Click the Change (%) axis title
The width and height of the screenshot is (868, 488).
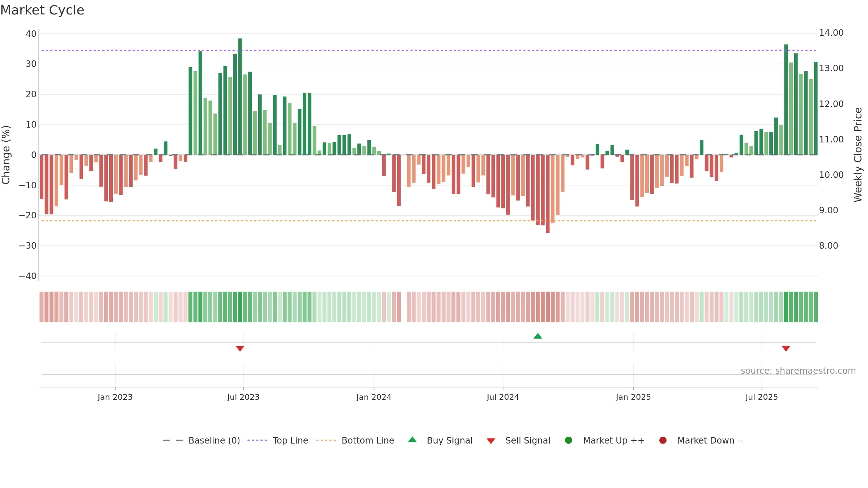coord(6,155)
